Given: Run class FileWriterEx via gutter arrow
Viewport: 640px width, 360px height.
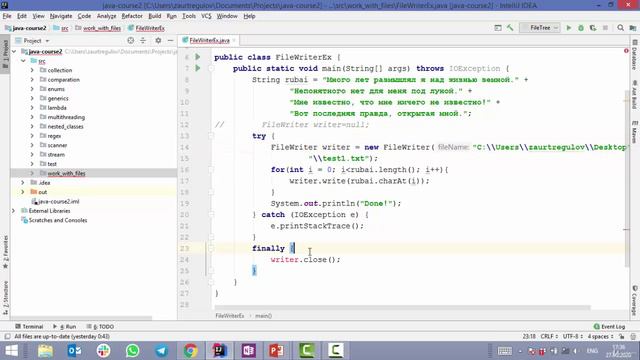Looking at the screenshot, I should (198, 57).
